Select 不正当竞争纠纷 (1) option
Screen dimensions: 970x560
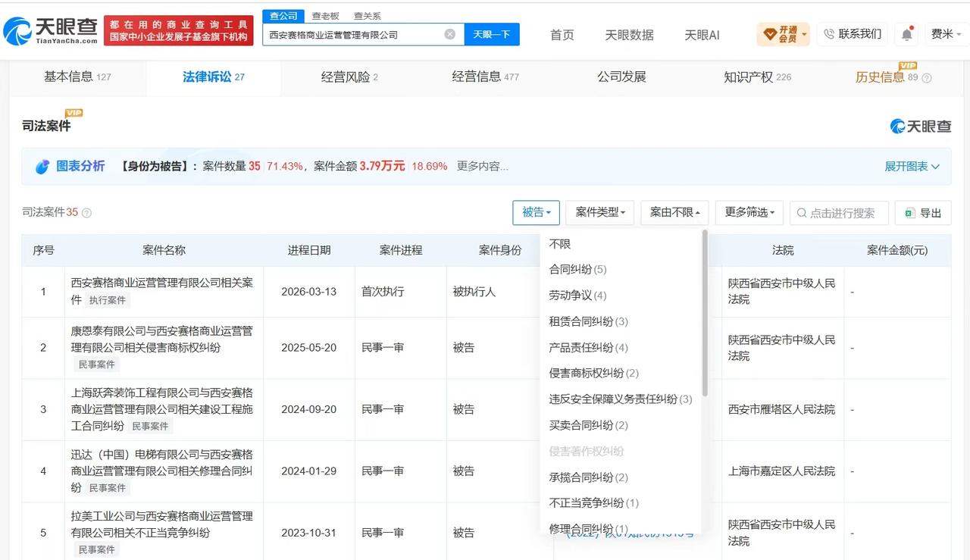(x=594, y=503)
